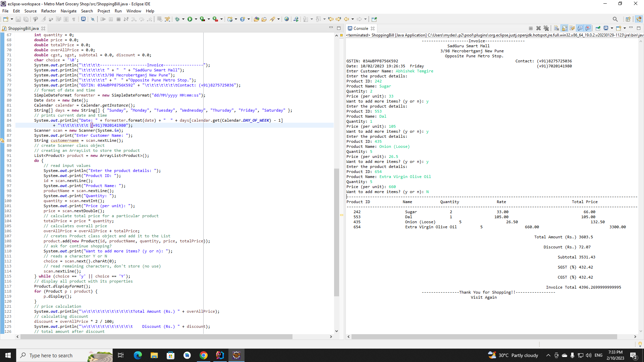Toggle show console on standard output change
Viewport: 644px width, 362px height.
coord(580,28)
